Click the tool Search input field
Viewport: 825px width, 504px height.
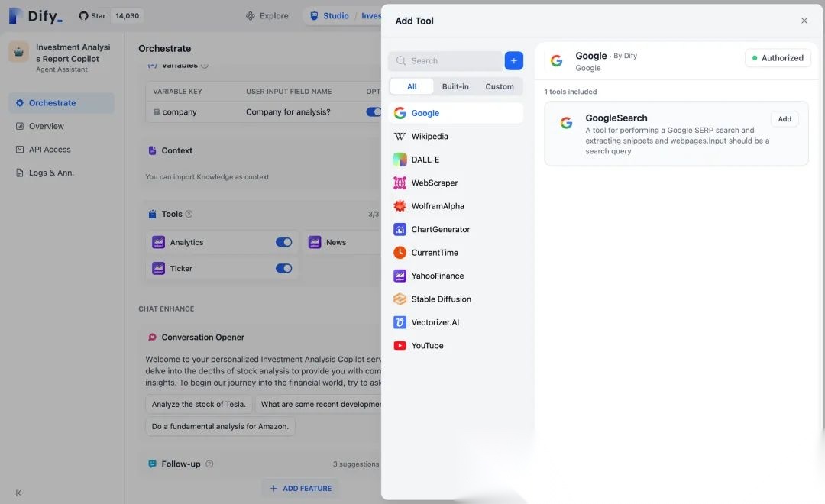(x=445, y=60)
